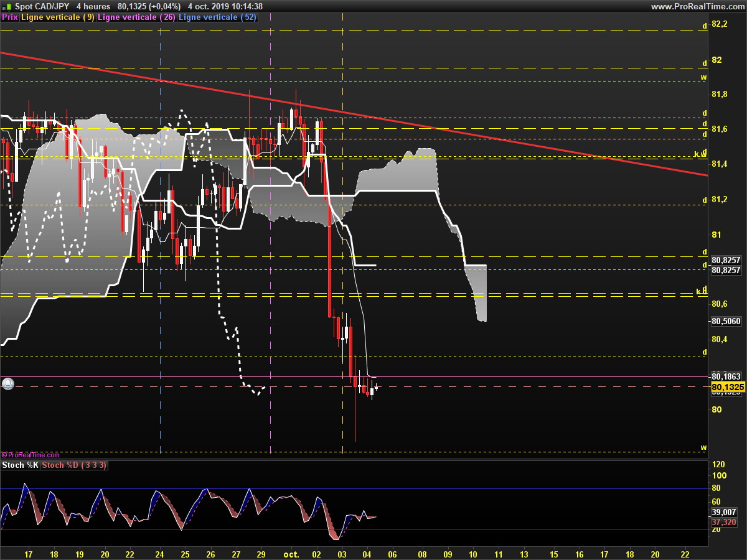Click the 82,2 price axis label
Viewport: 747px width, 560px height.
tap(719, 24)
